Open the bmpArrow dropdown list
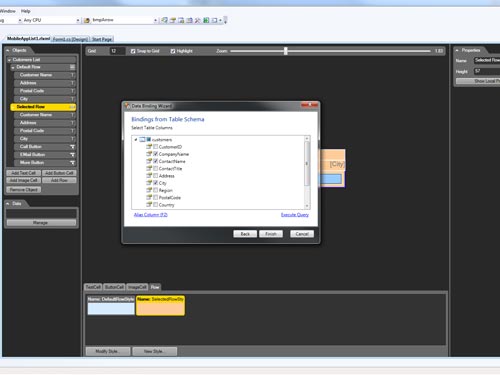 [155, 20]
